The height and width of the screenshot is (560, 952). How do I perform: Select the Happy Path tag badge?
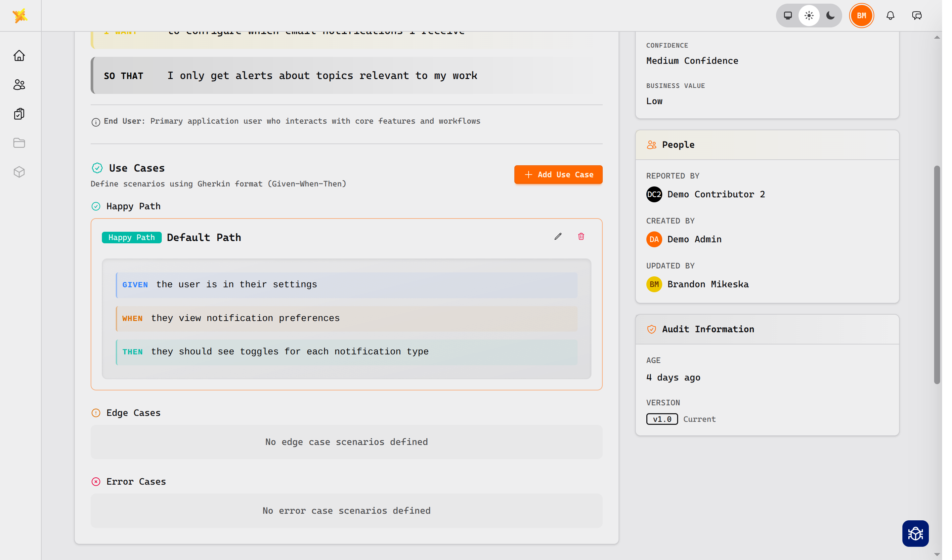(x=131, y=237)
